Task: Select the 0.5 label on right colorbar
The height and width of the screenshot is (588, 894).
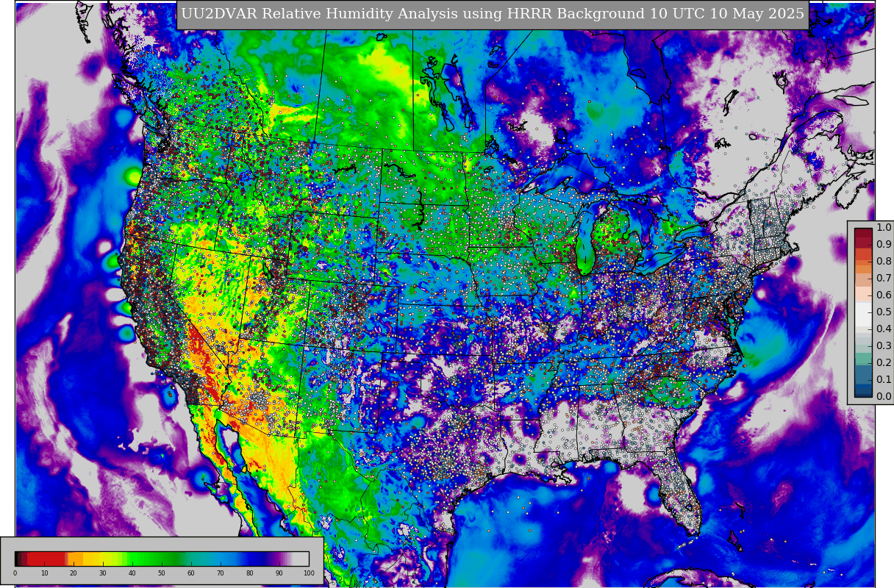Action: 884,312
